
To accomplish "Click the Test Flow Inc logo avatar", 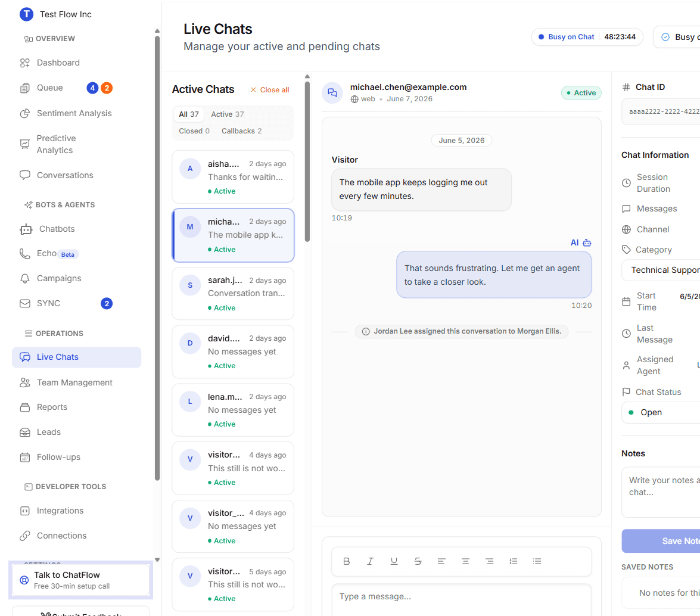I will click(27, 14).
